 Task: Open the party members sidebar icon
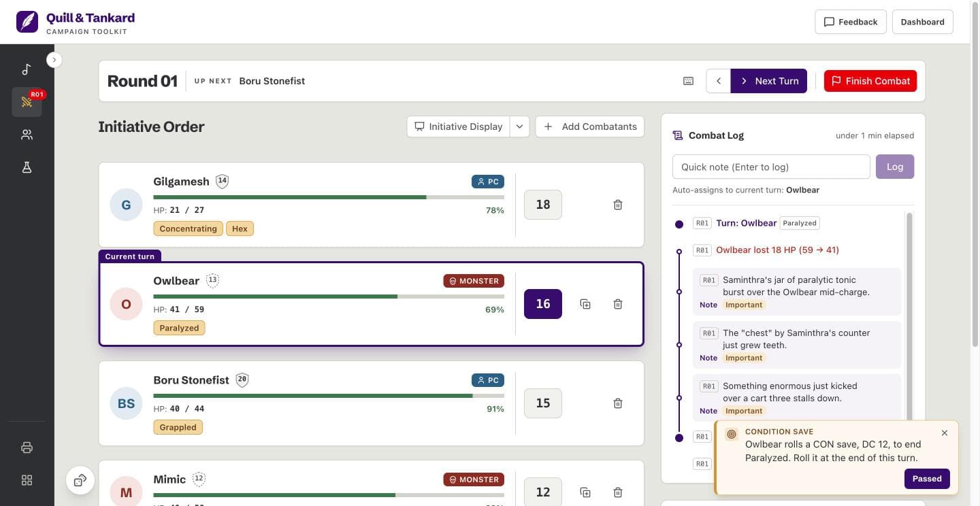click(x=27, y=135)
